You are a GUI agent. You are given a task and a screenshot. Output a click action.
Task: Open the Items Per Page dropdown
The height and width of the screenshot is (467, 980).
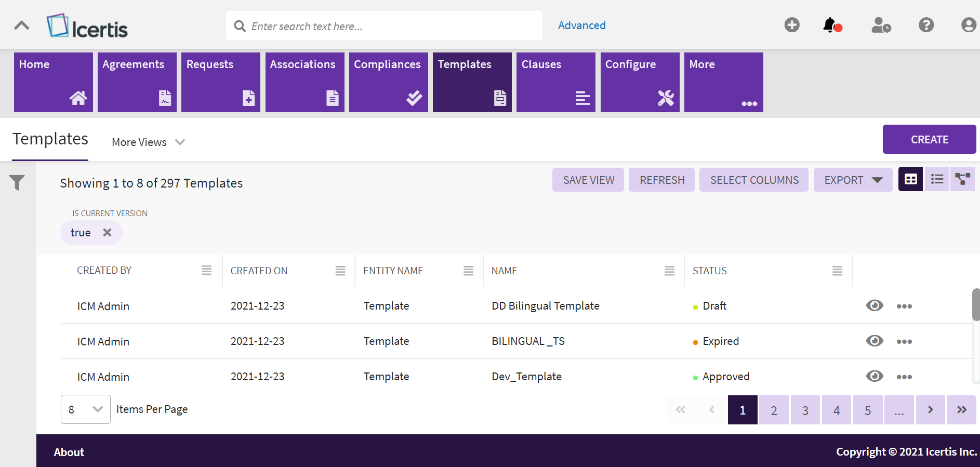pyautogui.click(x=85, y=409)
